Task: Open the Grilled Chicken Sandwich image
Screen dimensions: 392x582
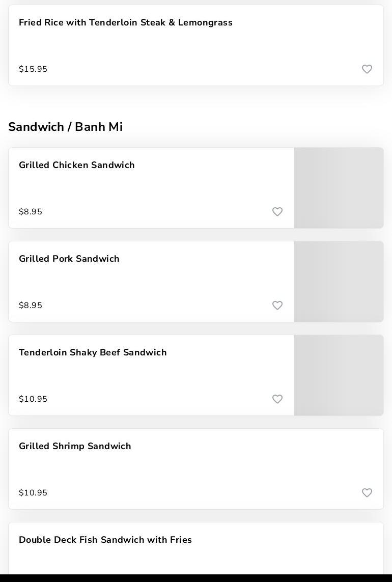Action: (x=339, y=188)
